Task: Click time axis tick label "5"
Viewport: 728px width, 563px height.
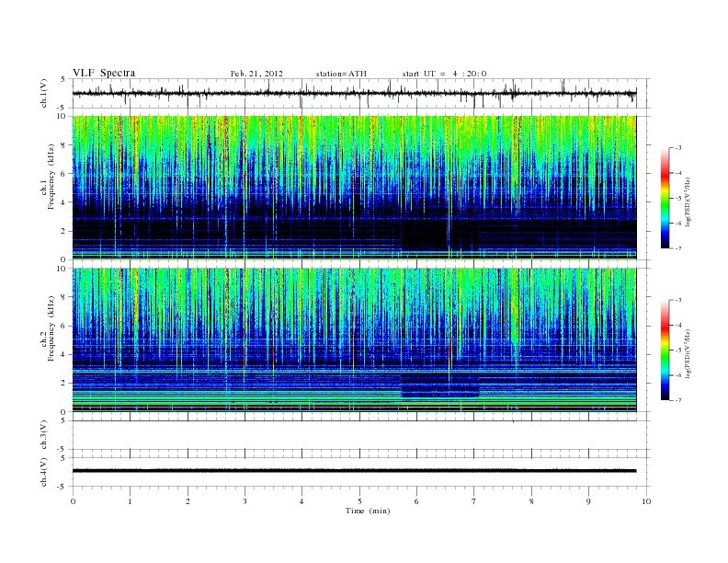Action: pos(359,501)
